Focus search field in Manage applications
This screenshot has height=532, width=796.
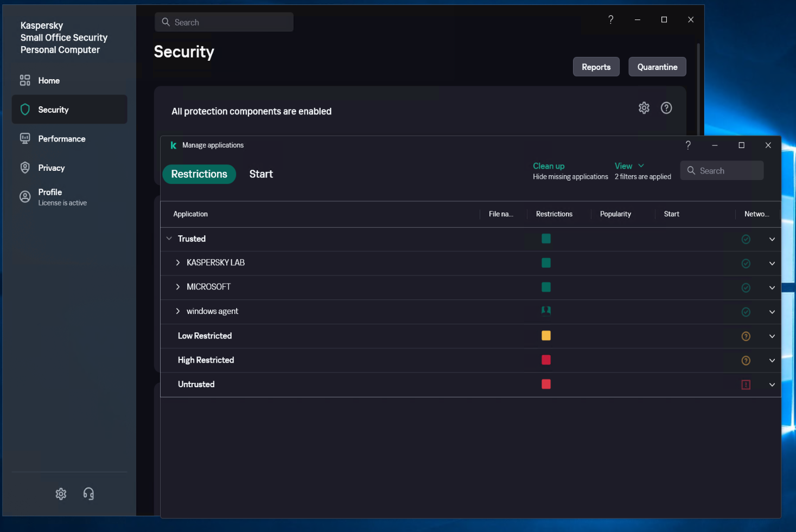[722, 170]
